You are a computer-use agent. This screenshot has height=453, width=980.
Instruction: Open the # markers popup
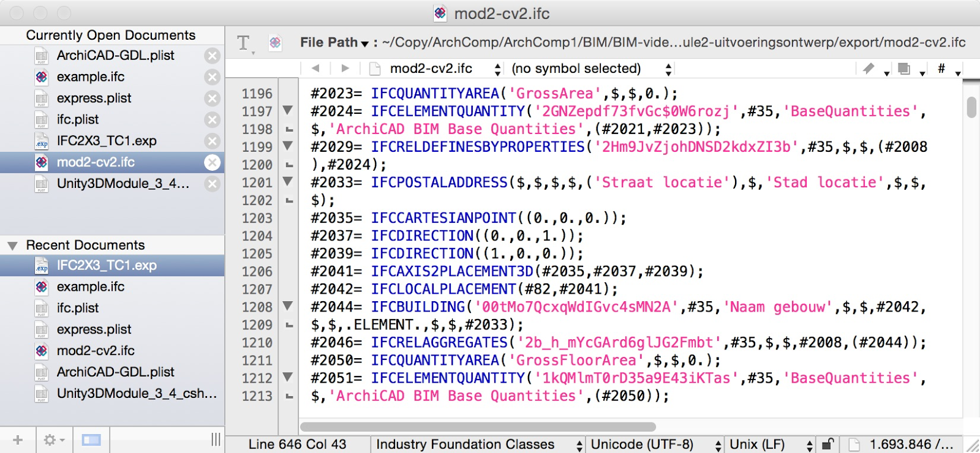click(941, 68)
